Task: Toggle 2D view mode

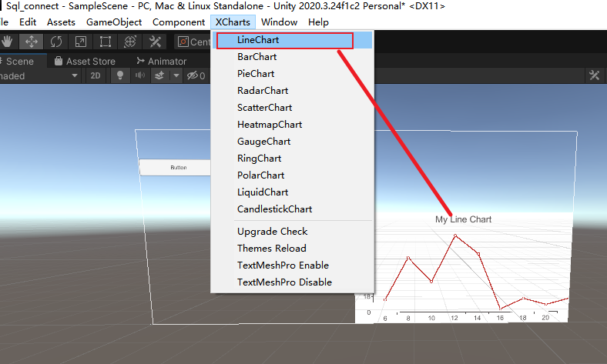Action: pyautogui.click(x=96, y=76)
